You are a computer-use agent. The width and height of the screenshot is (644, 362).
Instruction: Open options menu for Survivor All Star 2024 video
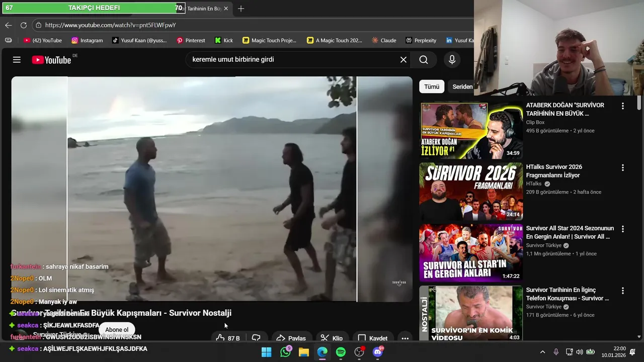tap(623, 229)
